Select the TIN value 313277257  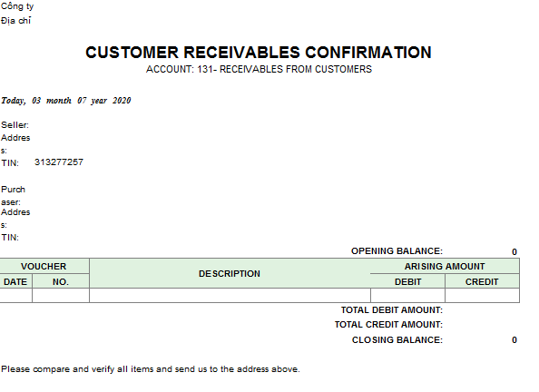coord(59,162)
